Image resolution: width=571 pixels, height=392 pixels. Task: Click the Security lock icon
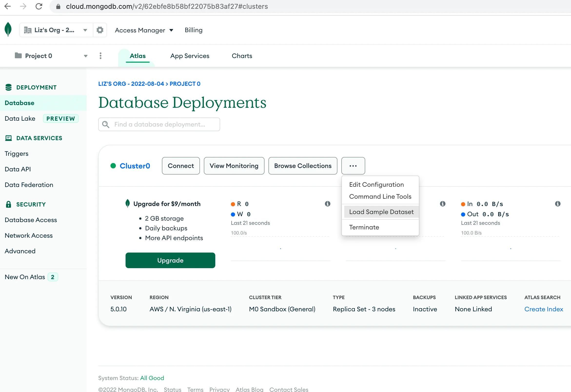[8, 204]
